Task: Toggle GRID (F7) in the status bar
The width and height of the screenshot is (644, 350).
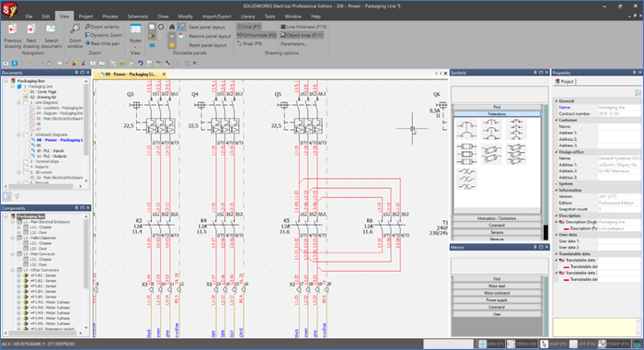Action: (491, 344)
